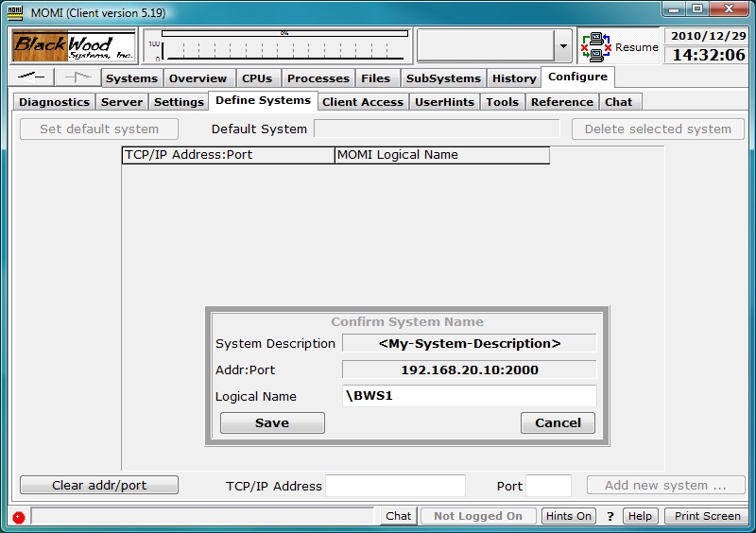The width and height of the screenshot is (756, 533).
Task: Click the question mark help icon
Action: point(610,516)
